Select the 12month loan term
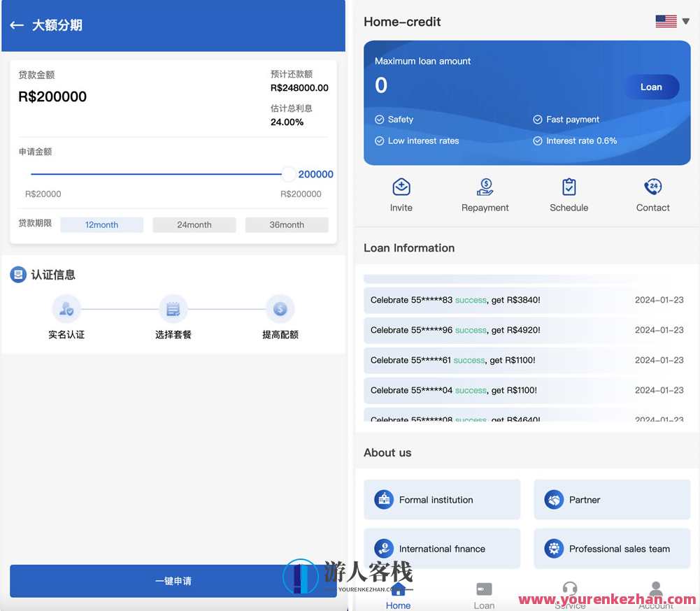700x611 pixels. [x=101, y=224]
